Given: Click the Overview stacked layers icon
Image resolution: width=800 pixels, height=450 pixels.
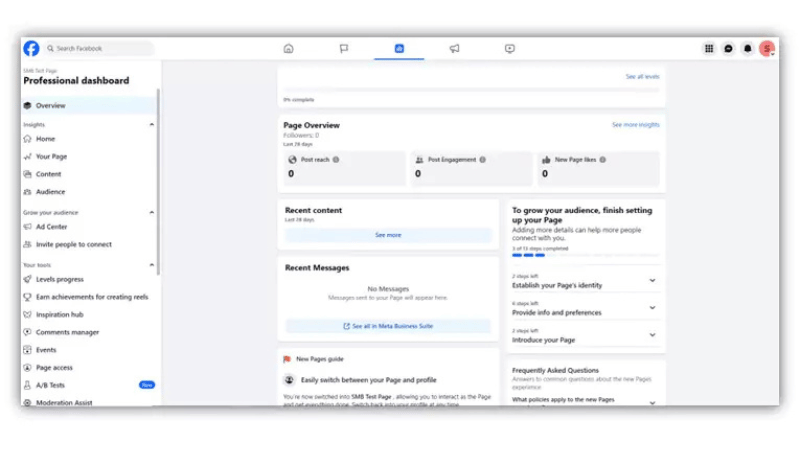Looking at the screenshot, I should 28,106.
